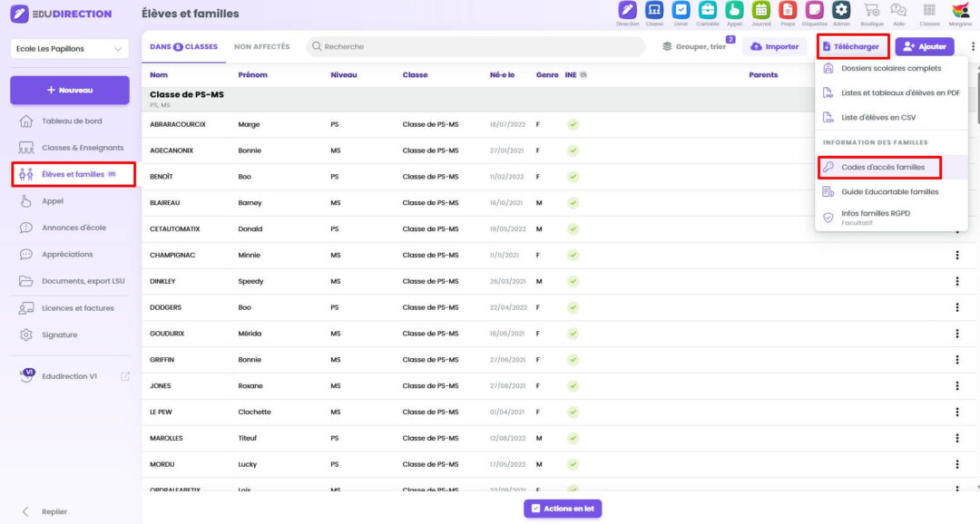980x524 pixels.
Task: Open Appel in the sidebar
Action: tap(70, 201)
